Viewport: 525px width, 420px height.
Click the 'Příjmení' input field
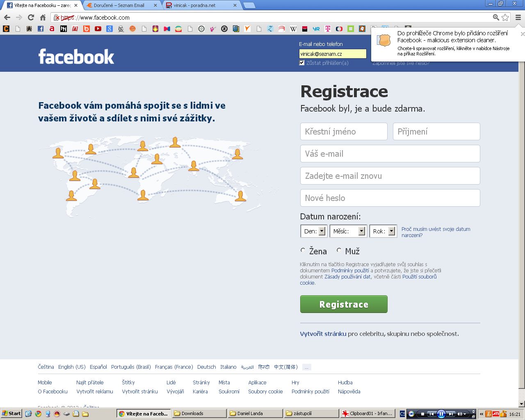click(x=436, y=132)
